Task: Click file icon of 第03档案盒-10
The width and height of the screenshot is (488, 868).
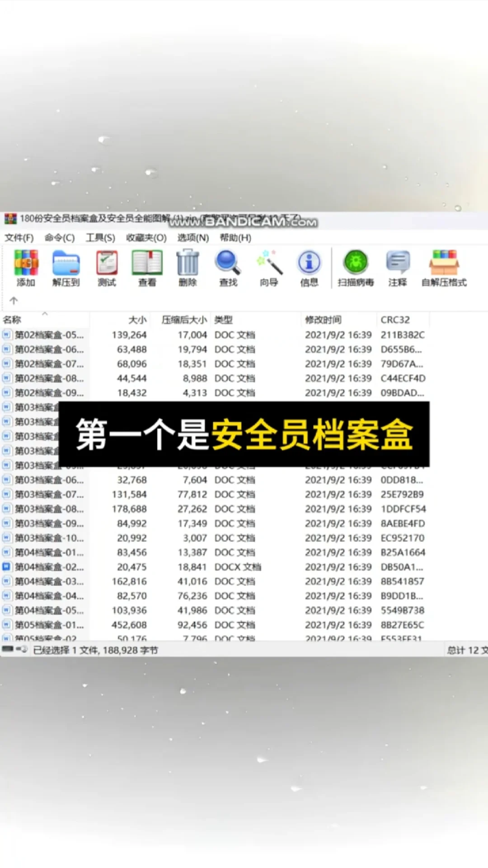Action: (6, 538)
